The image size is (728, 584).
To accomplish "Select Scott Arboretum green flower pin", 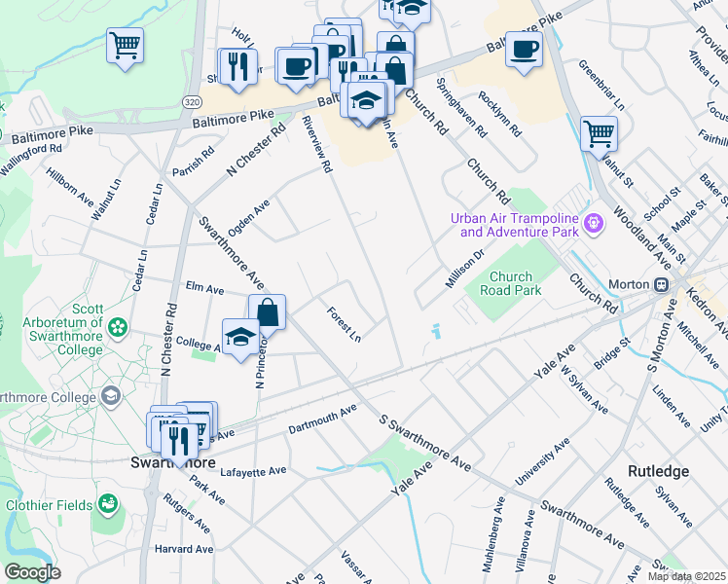I will tap(118, 328).
